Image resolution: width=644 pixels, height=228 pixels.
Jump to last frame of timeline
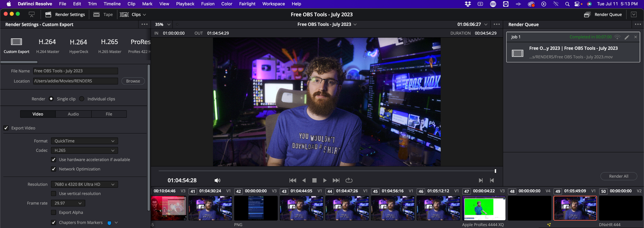[x=336, y=180]
